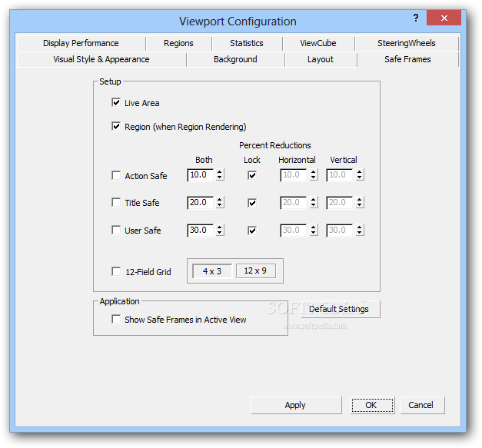Open the SteeringWheels tab
The height and width of the screenshot is (448, 482).
(407, 43)
